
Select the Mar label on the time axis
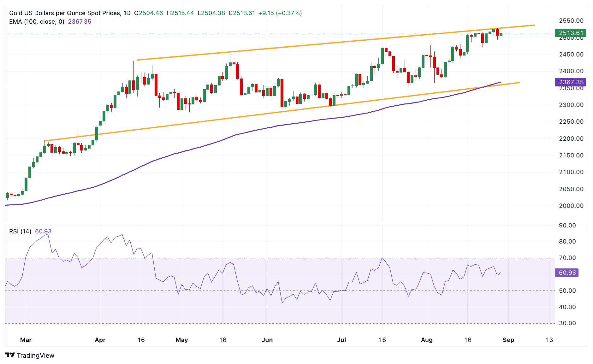tap(26, 340)
